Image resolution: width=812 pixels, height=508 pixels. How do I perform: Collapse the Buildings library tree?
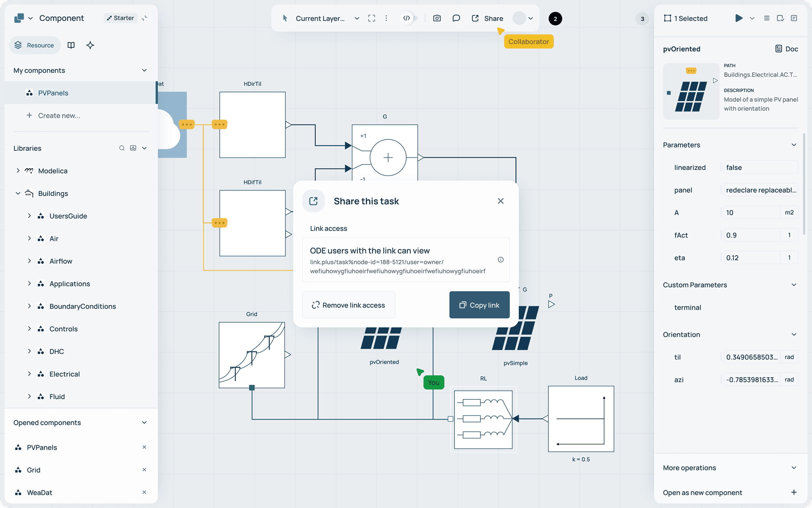point(18,193)
